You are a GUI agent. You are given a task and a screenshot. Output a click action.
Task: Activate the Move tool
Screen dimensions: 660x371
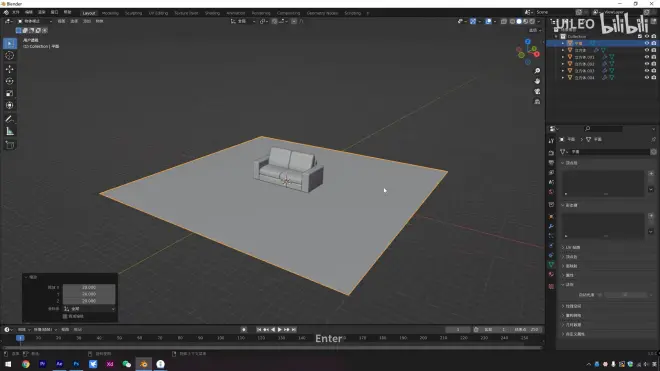10,69
